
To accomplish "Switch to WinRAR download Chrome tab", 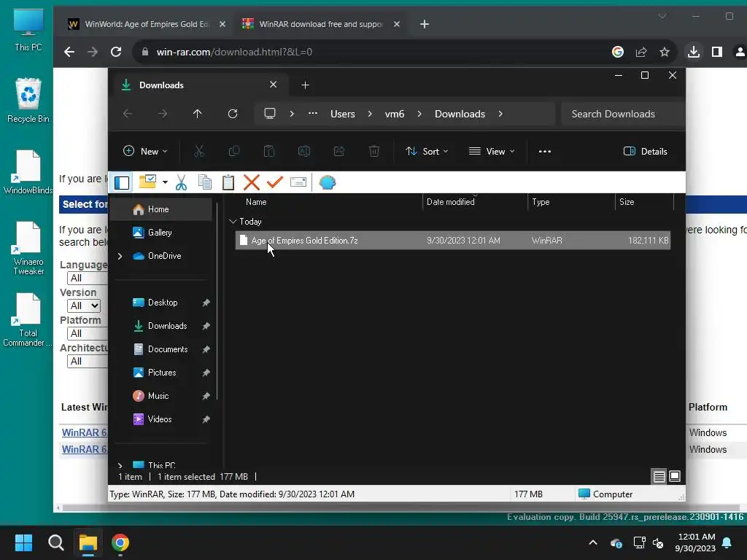I will coord(322,24).
